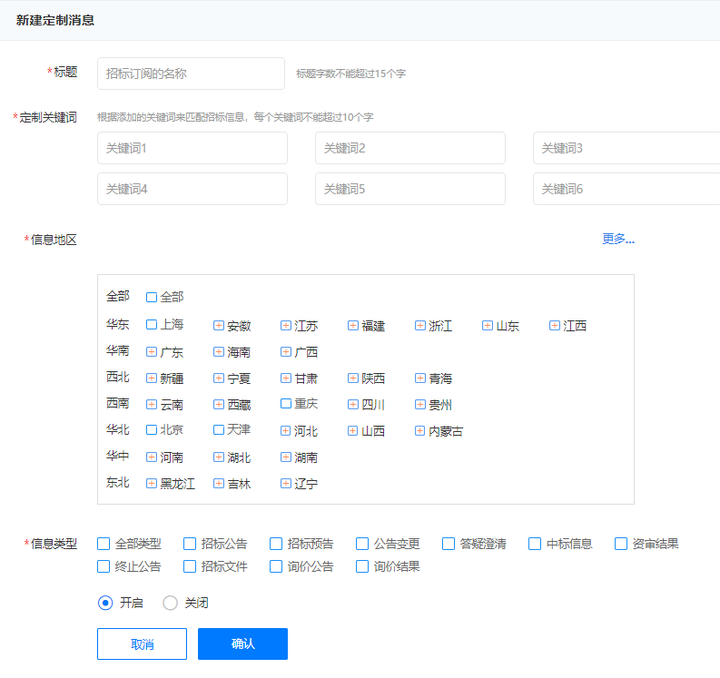Tick the 公告变更 checkbox
720x678 pixels.
point(362,544)
